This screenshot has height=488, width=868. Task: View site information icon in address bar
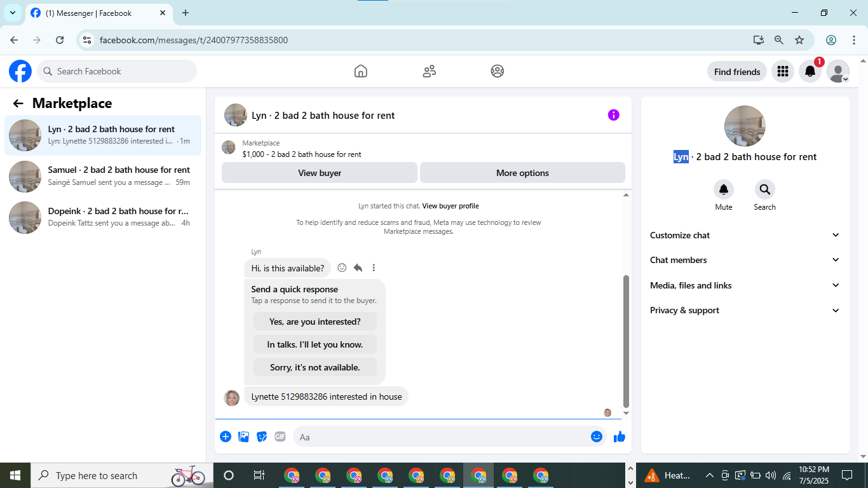point(87,40)
